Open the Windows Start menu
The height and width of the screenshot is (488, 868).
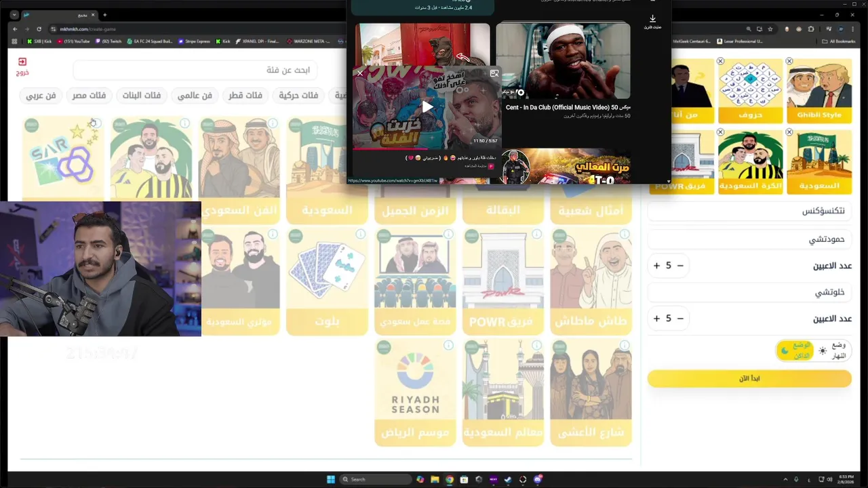331,479
